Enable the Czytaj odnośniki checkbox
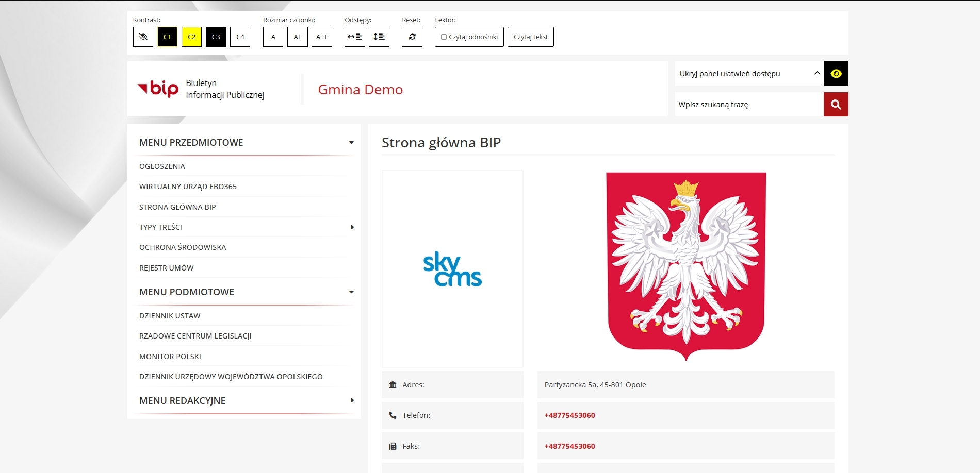Viewport: 980px width, 473px height. [x=444, y=37]
